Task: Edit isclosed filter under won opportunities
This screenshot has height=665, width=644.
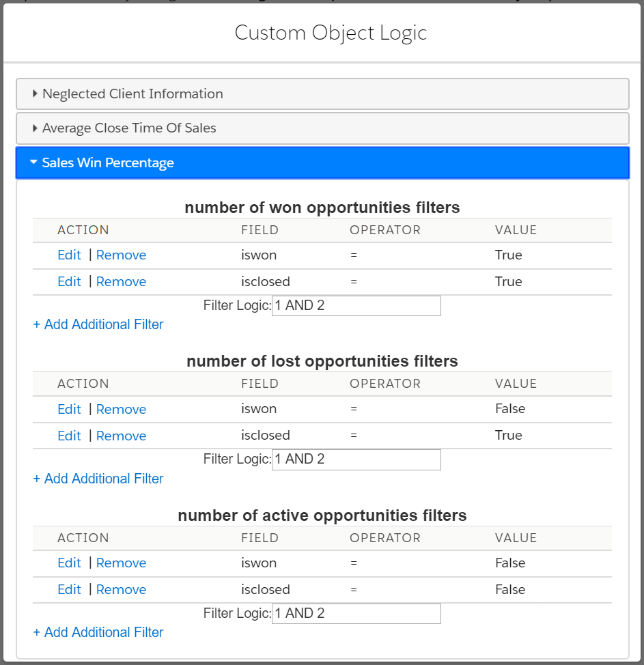Action: pyautogui.click(x=69, y=281)
